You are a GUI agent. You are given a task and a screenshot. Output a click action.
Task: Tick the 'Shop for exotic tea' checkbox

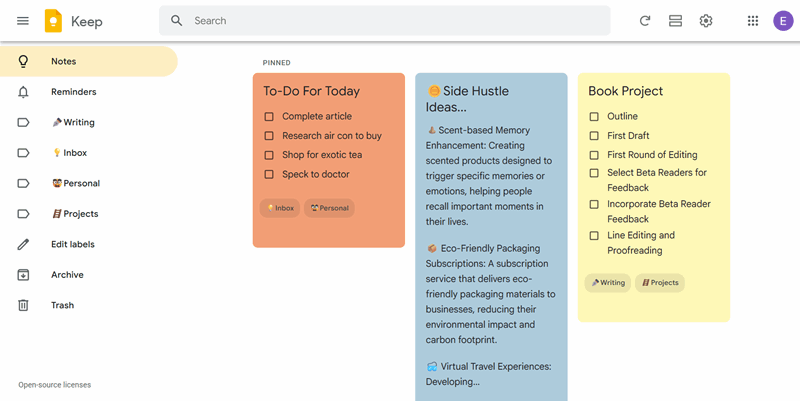(x=269, y=155)
